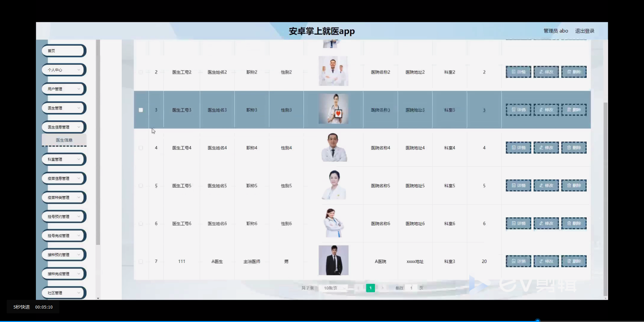Viewport: 644px width, 322px height.
Task: Click 修改 icon for doctor 医生工号5
Action: [546, 185]
